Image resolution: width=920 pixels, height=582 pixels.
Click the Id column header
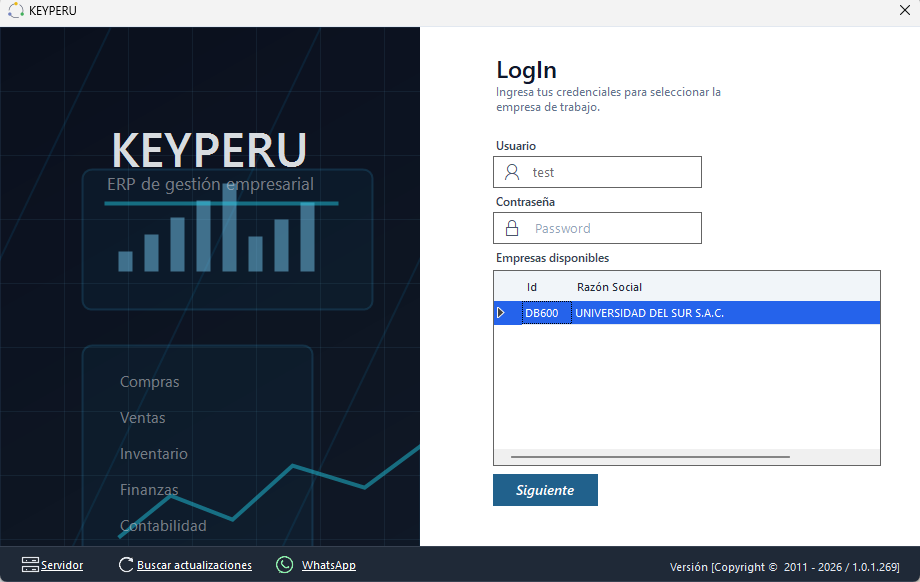click(x=532, y=287)
